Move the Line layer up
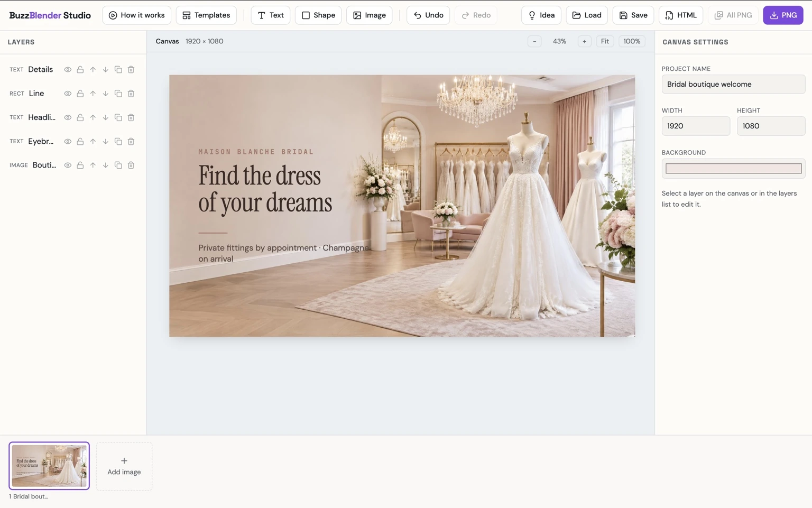Screen dimensions: 812x508 coord(93,94)
